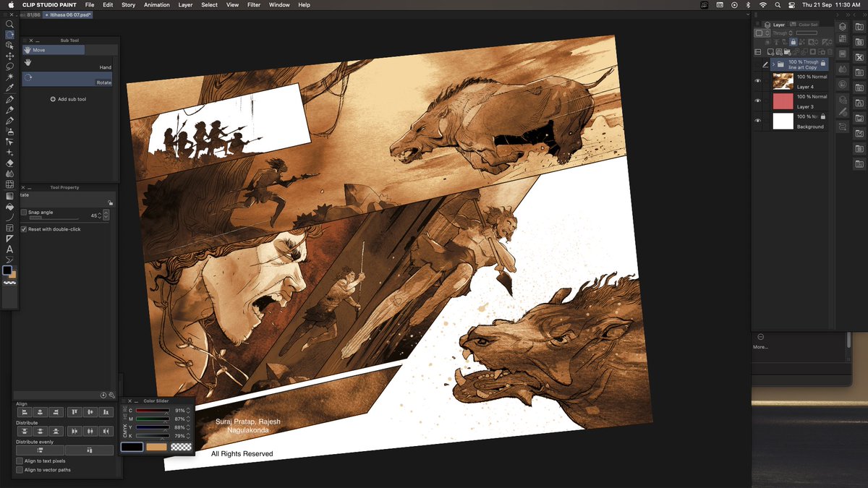Viewport: 868px width, 488px height.
Task: Select the Eraser tool in toolbar
Action: [9, 163]
